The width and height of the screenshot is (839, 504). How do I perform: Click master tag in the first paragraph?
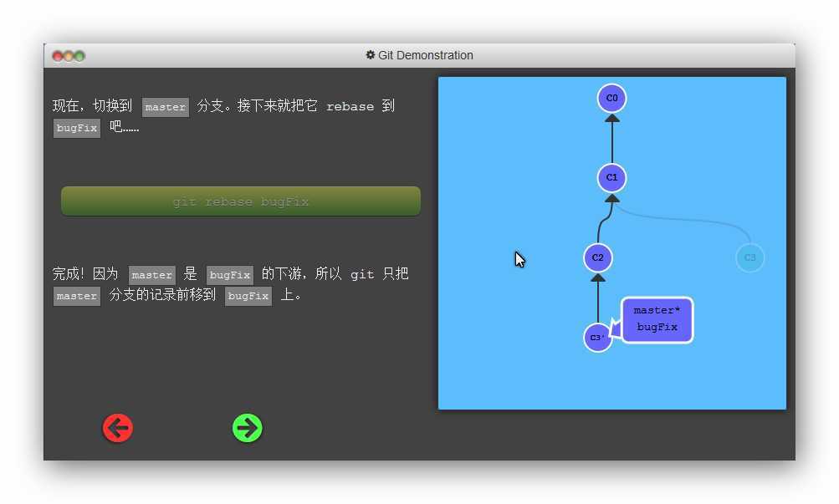(x=166, y=107)
